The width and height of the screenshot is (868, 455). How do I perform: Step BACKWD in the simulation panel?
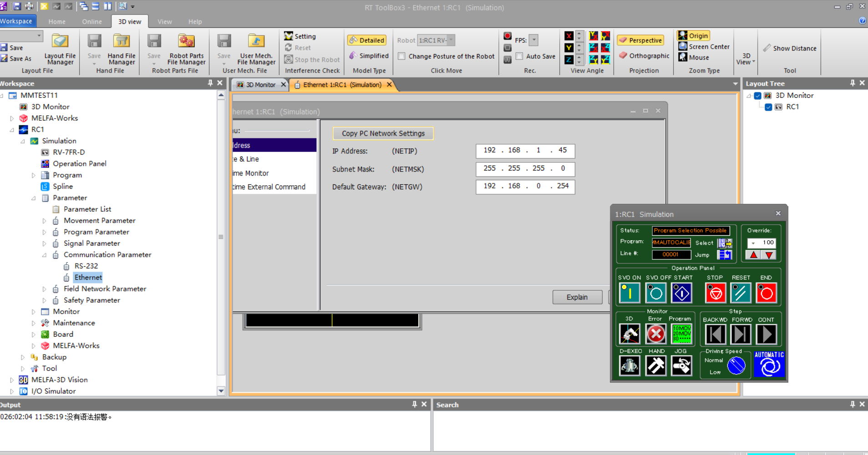pos(715,334)
